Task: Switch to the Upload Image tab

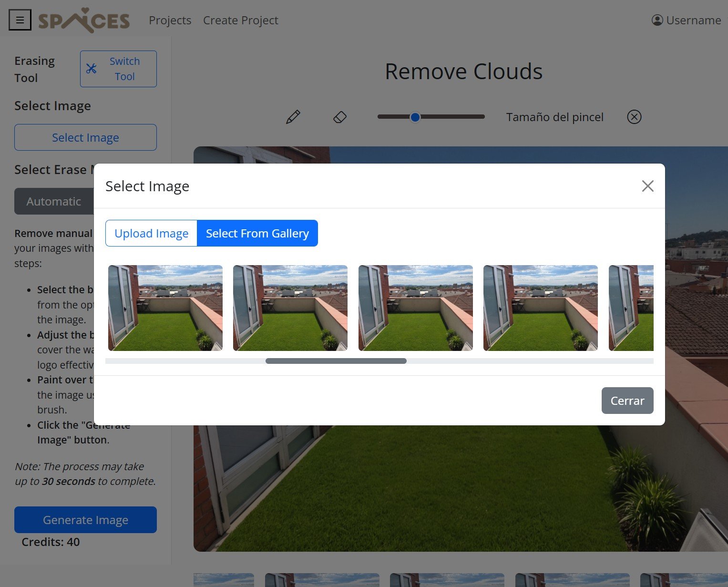Action: tap(151, 233)
